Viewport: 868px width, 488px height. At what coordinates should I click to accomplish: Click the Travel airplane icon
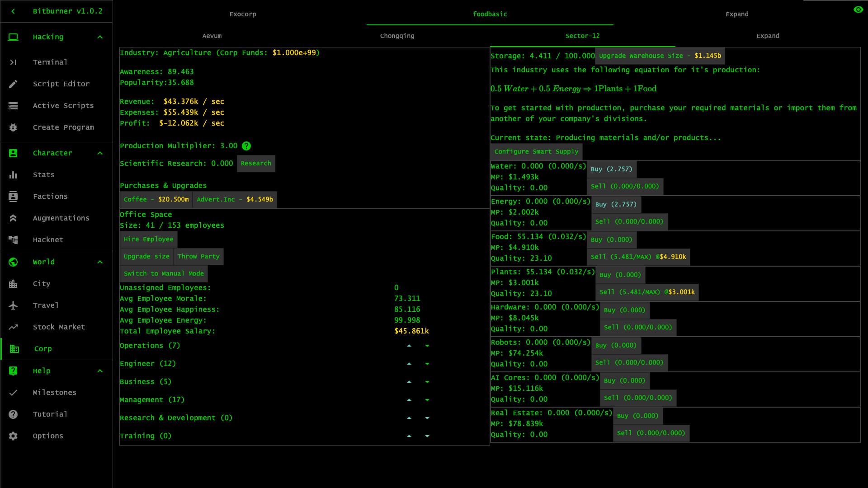[14, 305]
